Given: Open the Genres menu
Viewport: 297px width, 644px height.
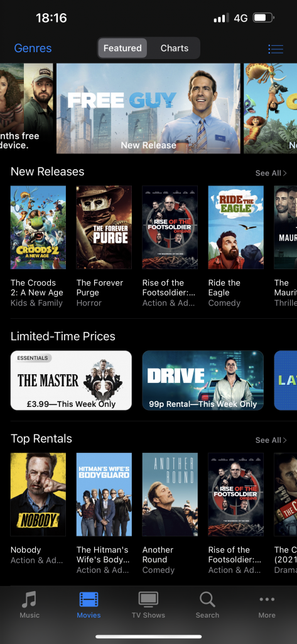Looking at the screenshot, I should (33, 48).
